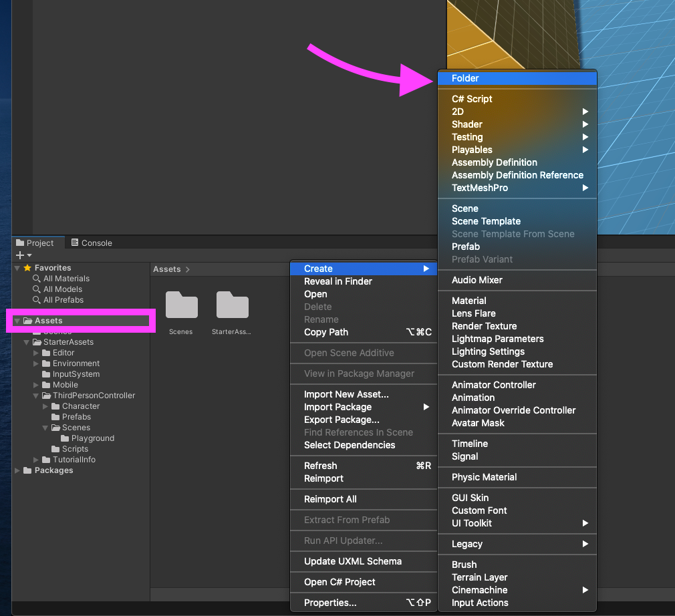Viewport: 675px width, 616px height.
Task: Switch to the Console tab
Action: [x=92, y=243]
